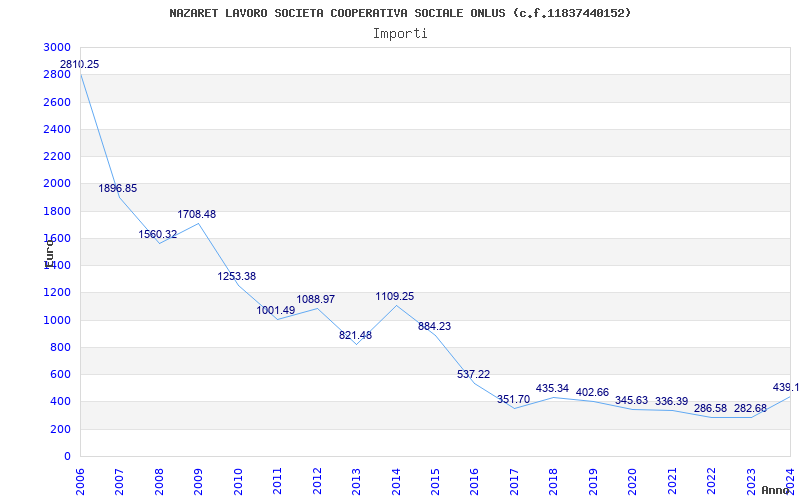This screenshot has height=500, width=800.
Task: Click the x-axis year 2021
Action: click(x=673, y=482)
